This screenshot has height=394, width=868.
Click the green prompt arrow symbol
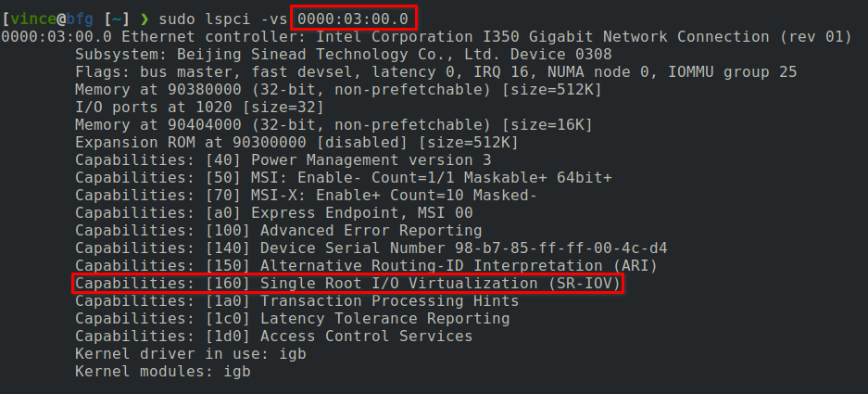(x=145, y=20)
